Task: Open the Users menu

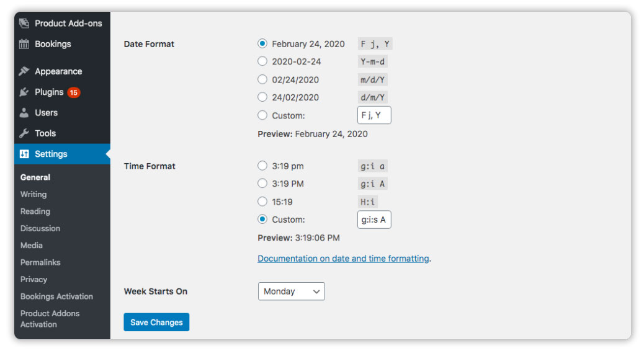Action: pos(63,112)
